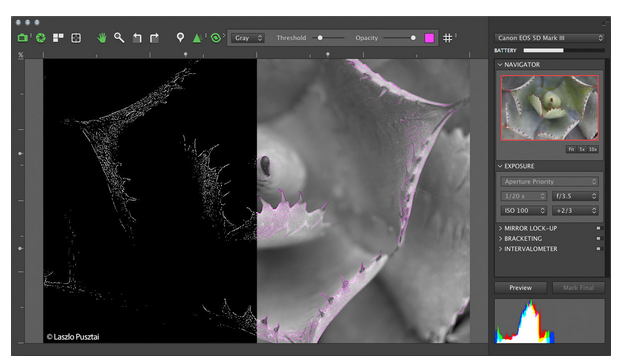
Task: Click the location pin marker icon
Action: [x=180, y=38]
